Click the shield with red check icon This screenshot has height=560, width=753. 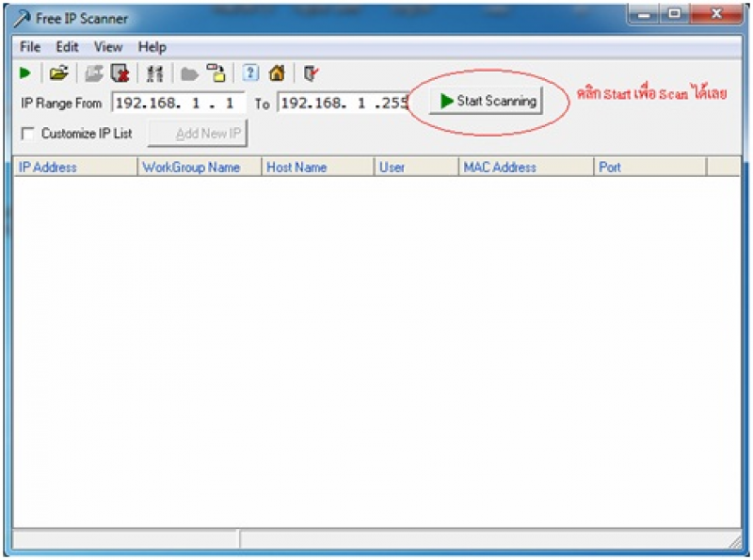coord(311,74)
